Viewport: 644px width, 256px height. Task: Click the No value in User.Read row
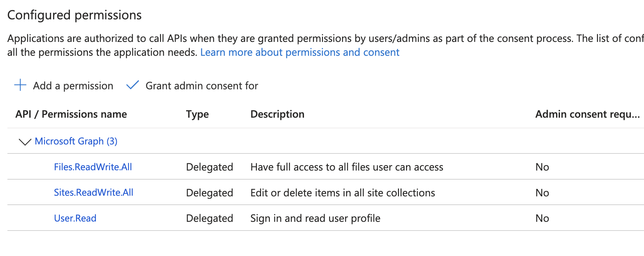[x=542, y=218]
